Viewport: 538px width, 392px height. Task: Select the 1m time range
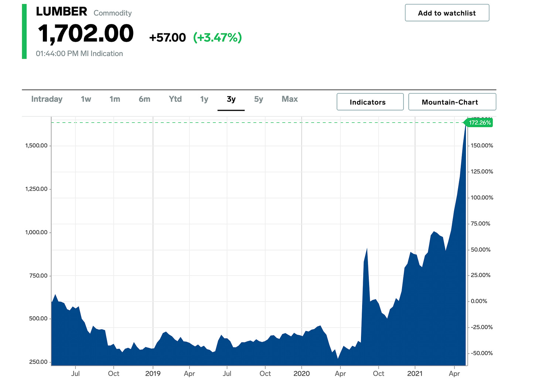click(x=115, y=99)
